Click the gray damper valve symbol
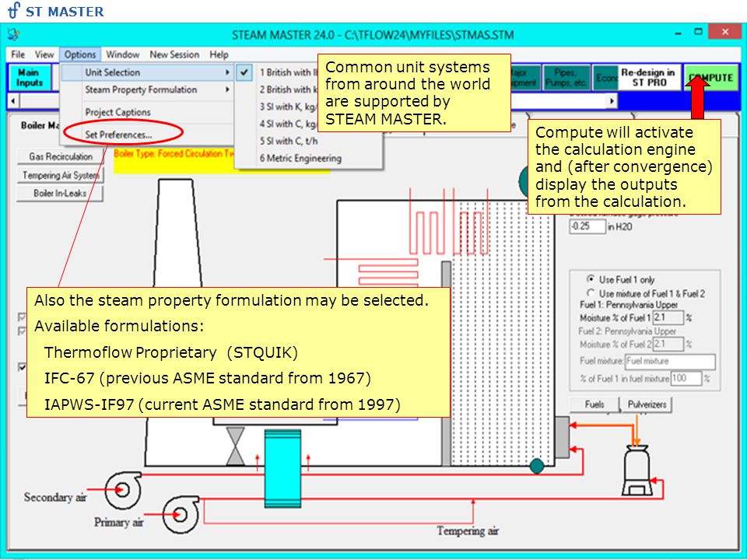Image resolution: width=747 pixels, height=560 pixels. [x=235, y=446]
